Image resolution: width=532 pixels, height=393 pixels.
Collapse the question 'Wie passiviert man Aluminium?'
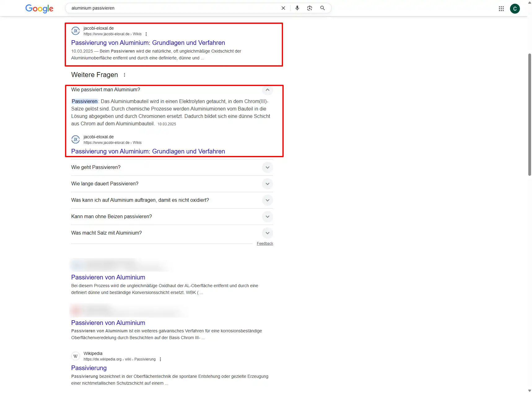point(268,90)
